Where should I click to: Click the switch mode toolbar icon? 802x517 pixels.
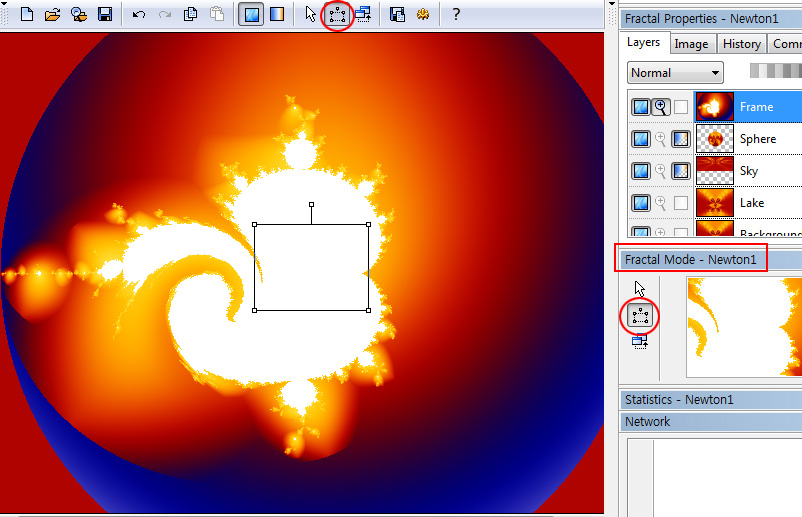363,14
